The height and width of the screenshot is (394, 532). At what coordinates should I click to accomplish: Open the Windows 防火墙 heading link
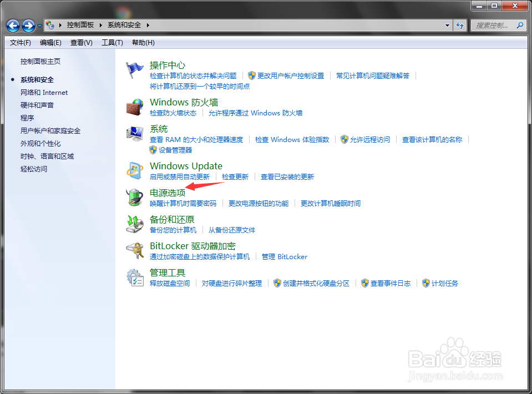184,102
